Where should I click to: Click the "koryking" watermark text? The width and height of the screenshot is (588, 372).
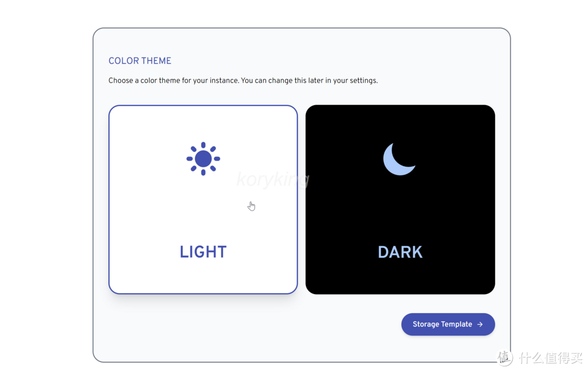273,179
